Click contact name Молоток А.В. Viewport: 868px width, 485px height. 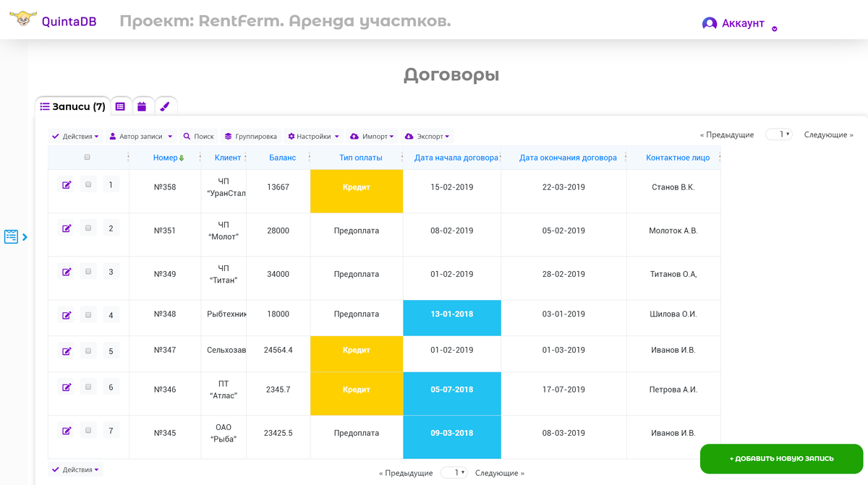tap(673, 231)
